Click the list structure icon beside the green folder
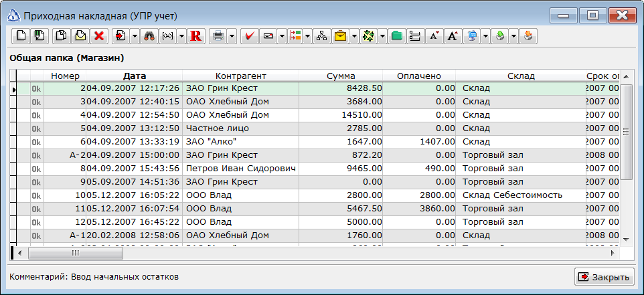This screenshot has height=295, width=644. pos(415,36)
